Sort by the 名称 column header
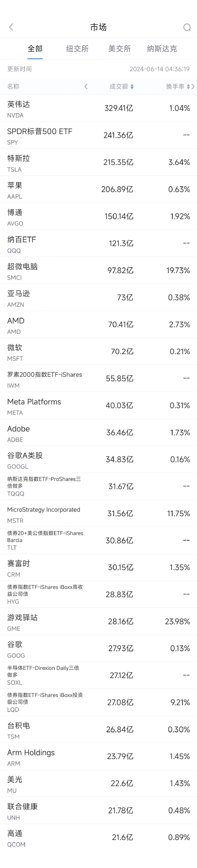Image resolution: width=197 pixels, height=868 pixels. 13,87
